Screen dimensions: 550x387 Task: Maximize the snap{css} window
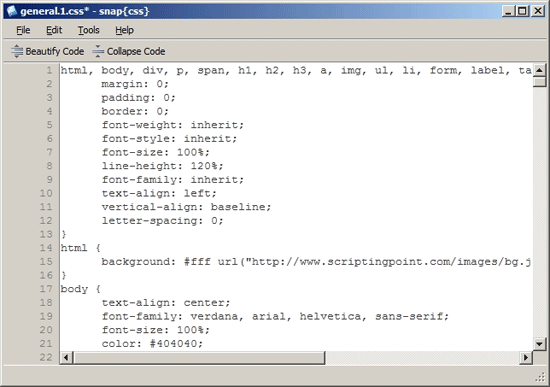[x=522, y=11]
